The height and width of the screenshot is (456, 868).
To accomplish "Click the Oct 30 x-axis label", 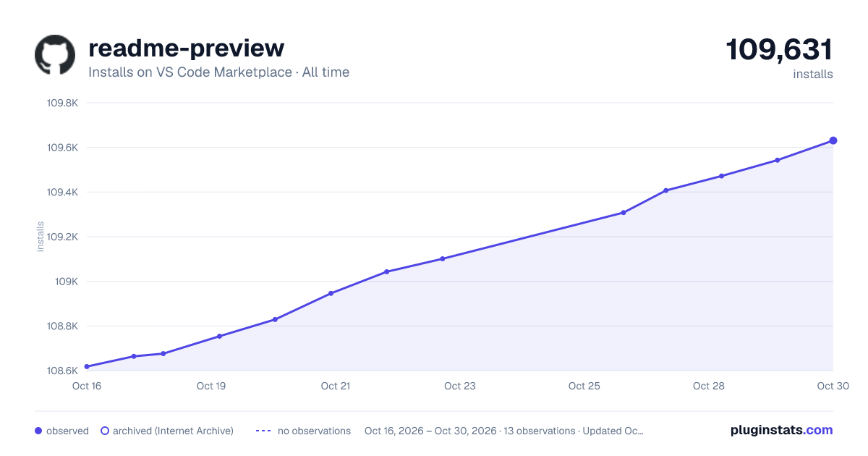I will (832, 386).
